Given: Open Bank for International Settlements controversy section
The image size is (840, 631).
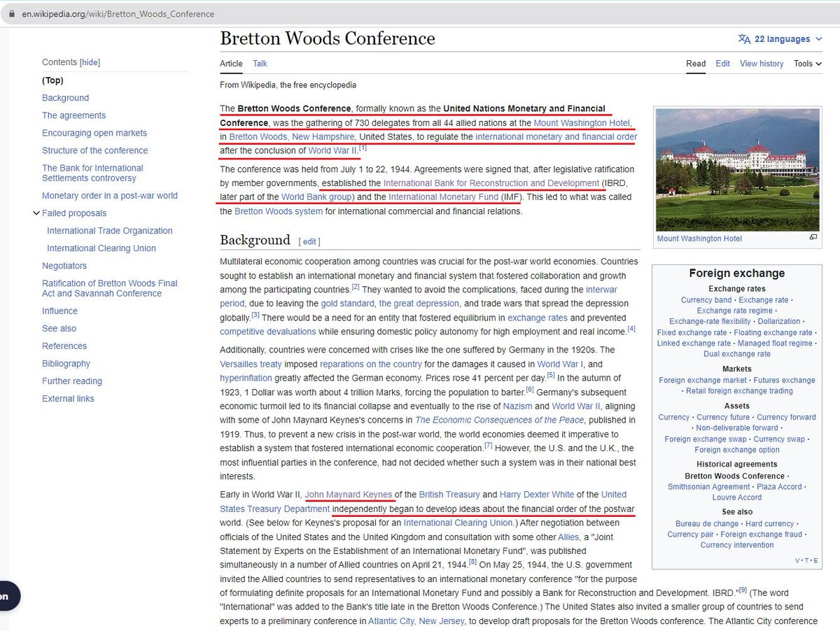Looking at the screenshot, I should (92, 173).
